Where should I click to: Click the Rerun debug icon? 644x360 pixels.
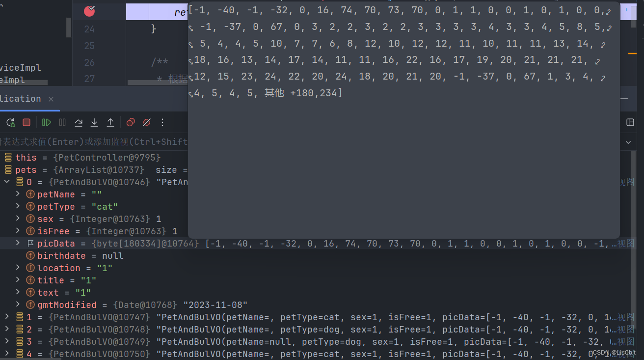point(10,122)
